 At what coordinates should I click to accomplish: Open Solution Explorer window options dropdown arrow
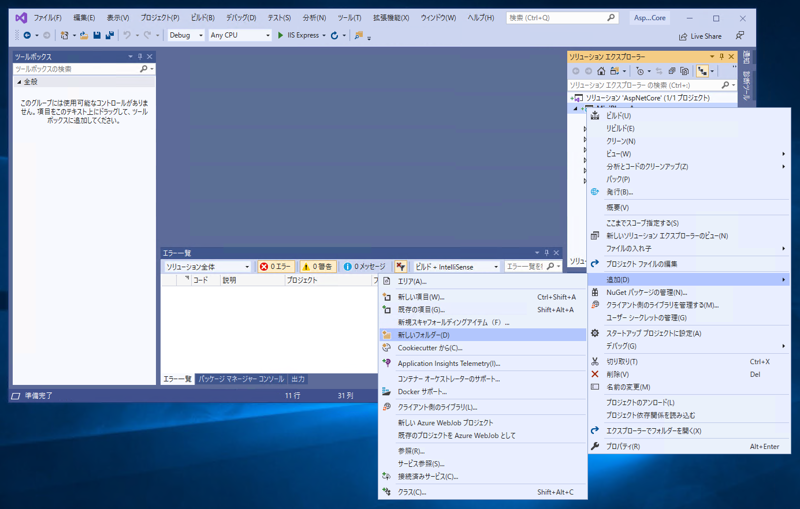712,57
